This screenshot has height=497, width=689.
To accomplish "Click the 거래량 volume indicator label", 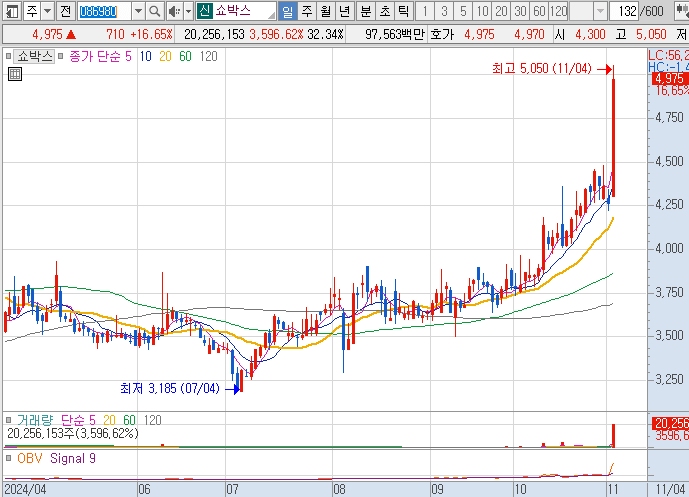I will (x=35, y=420).
